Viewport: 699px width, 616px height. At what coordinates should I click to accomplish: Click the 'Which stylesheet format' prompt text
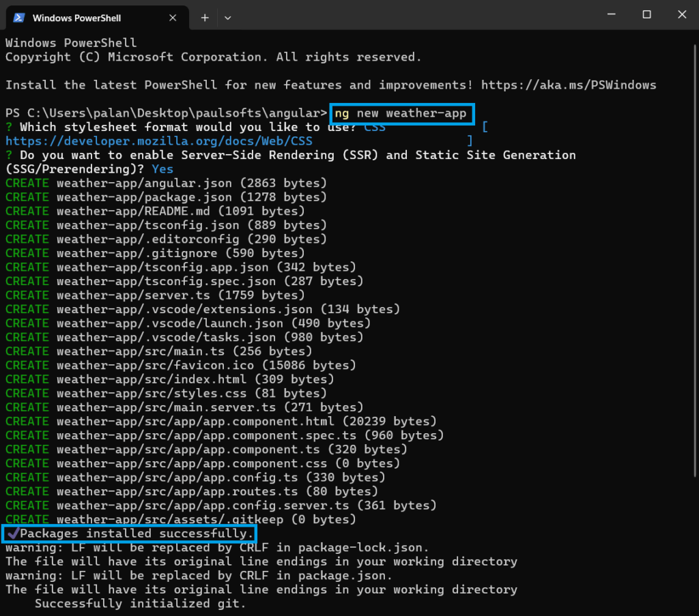coord(188,128)
